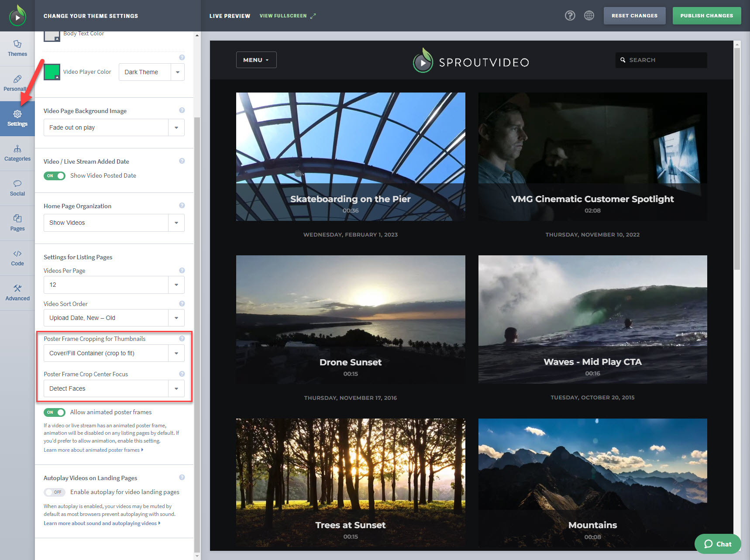
Task: Click help icon for Poster Frame Cropping for Thumbnails
Action: [182, 339]
